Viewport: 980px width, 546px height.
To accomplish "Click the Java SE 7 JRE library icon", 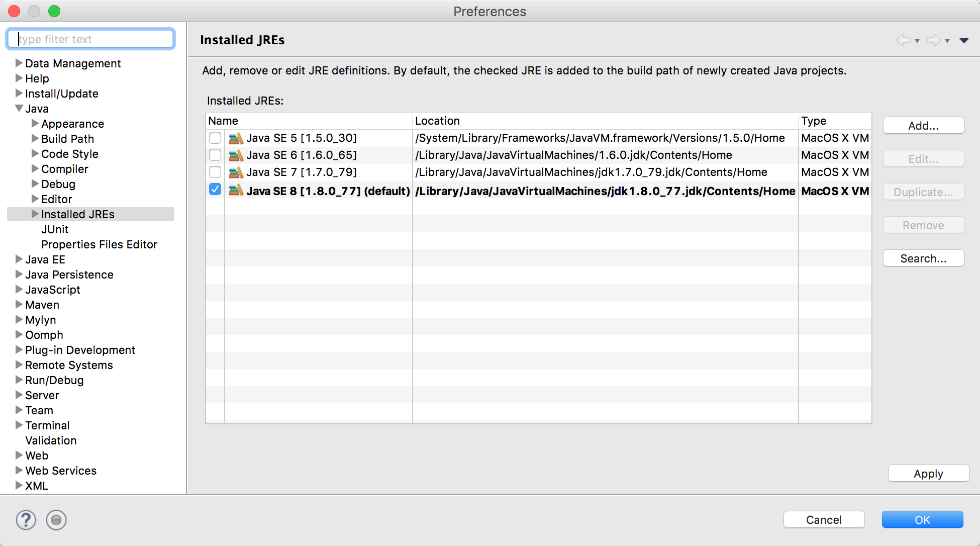I will [x=236, y=172].
